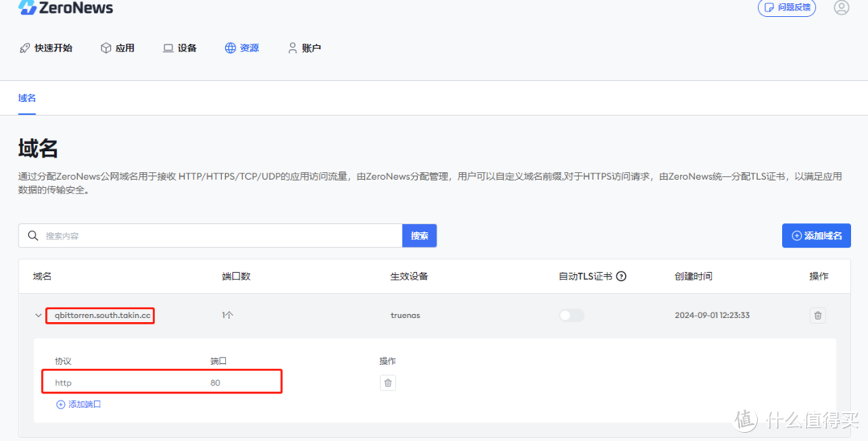Collapse the qbittorren.south.takin.cc row
The image size is (868, 441).
[x=39, y=316]
